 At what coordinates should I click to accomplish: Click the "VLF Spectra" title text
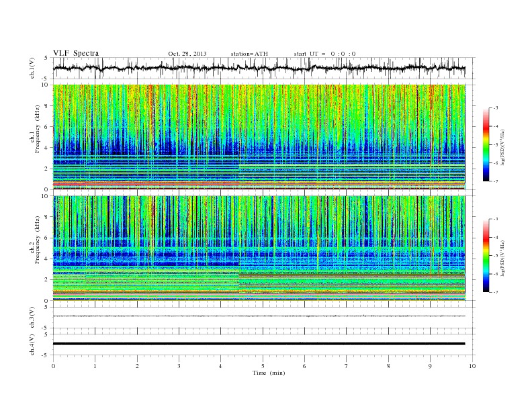click(x=76, y=53)
